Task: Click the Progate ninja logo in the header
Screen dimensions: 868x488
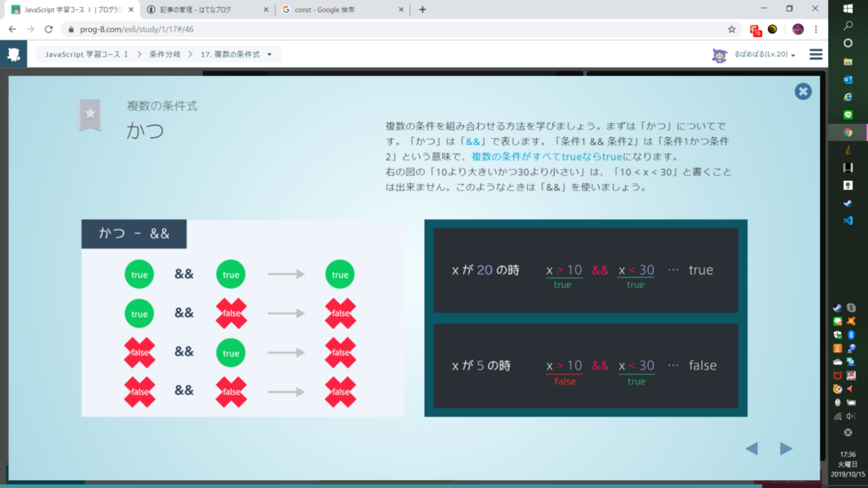Action: click(x=13, y=54)
